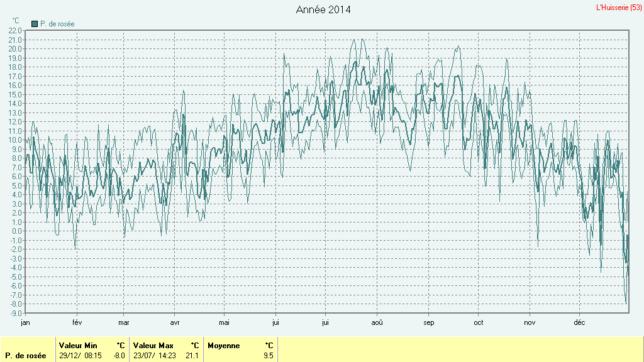The image size is (644, 362).
Task: Click the 'fév' month label
Action: tap(77, 322)
